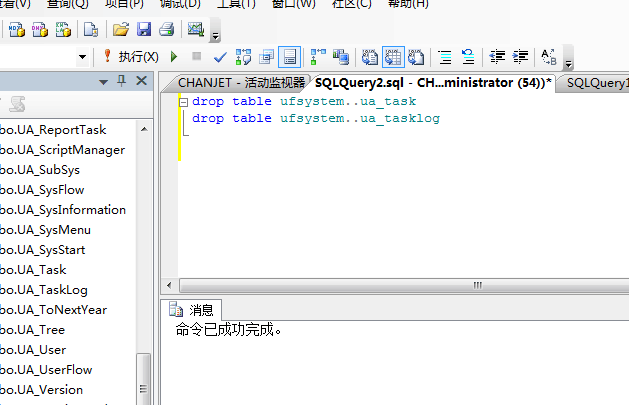Open Object Explorer window position dropdown

click(103, 82)
